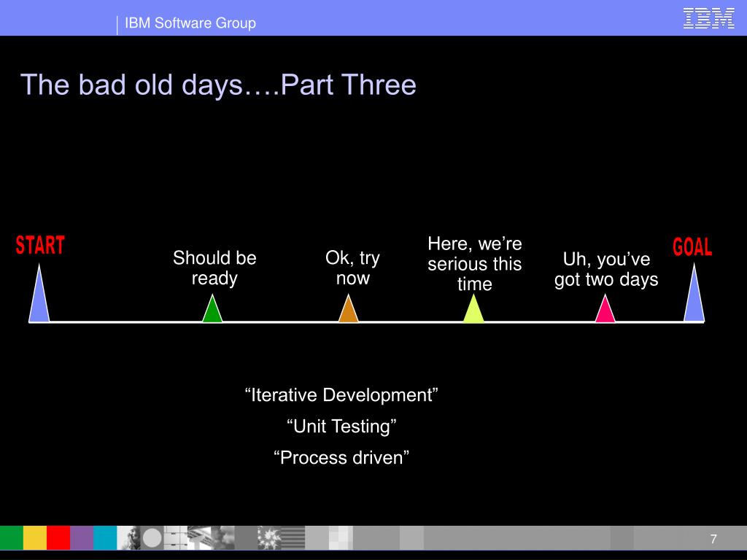Click the starburst pattern tile in footer

[x=269, y=538]
